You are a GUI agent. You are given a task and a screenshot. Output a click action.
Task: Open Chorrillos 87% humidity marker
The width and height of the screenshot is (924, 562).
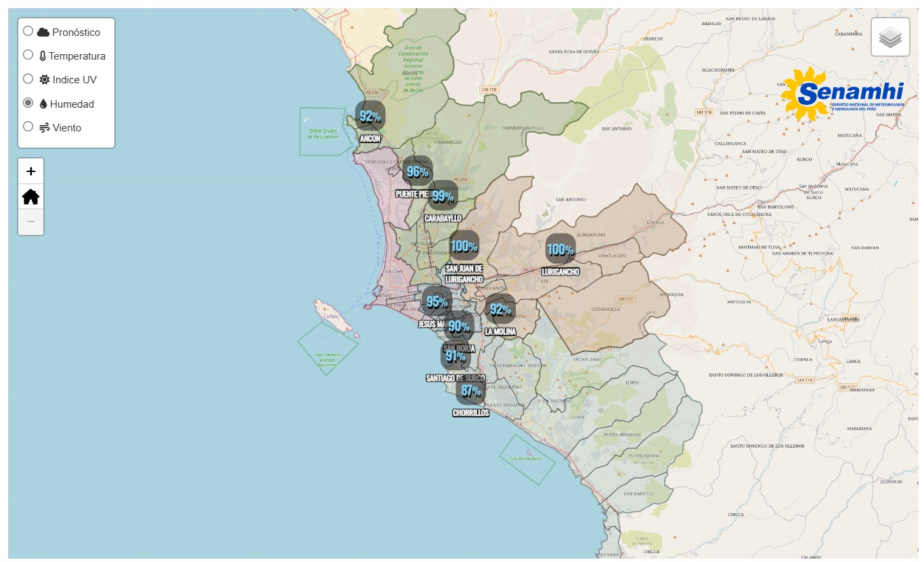pyautogui.click(x=470, y=390)
